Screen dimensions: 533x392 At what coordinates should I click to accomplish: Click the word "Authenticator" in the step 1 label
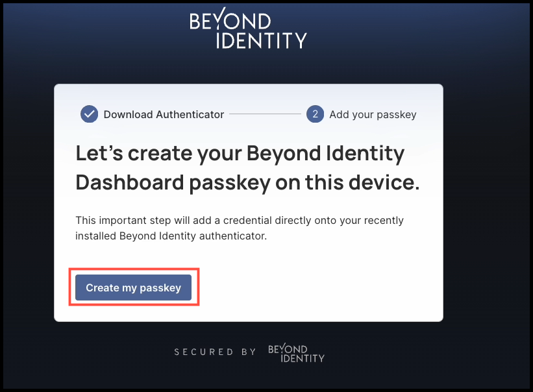[x=190, y=114]
